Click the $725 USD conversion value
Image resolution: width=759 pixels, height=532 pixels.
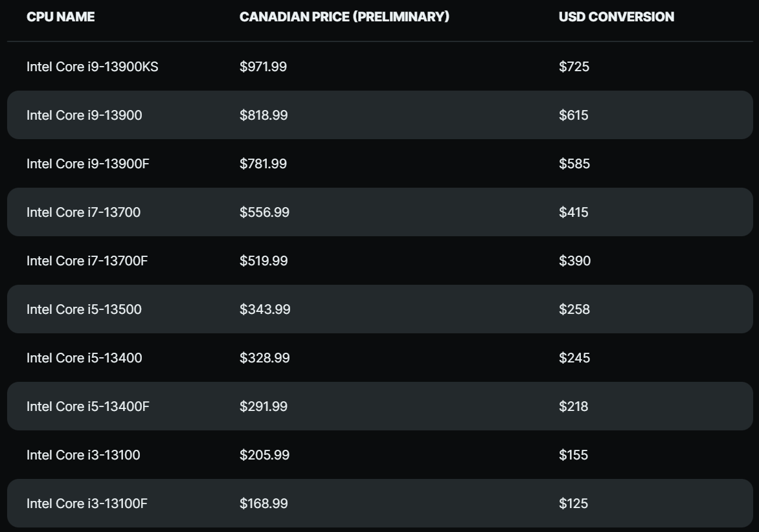coord(574,67)
